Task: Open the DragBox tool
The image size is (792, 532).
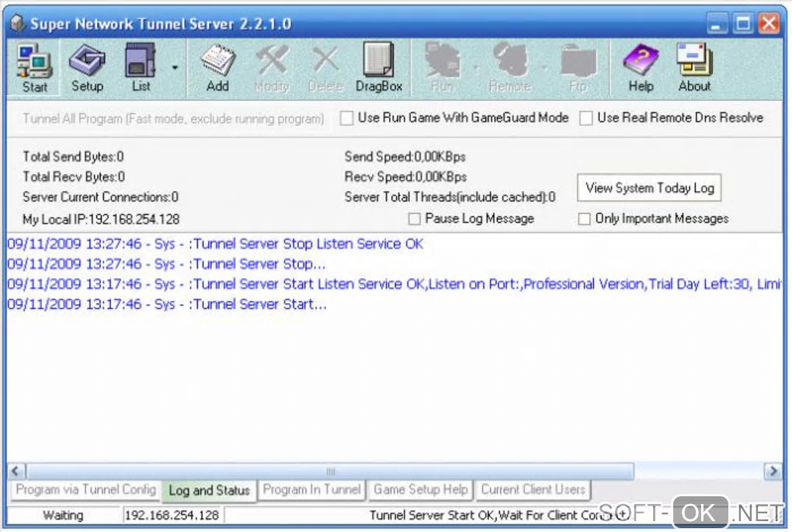Action: coord(379,68)
